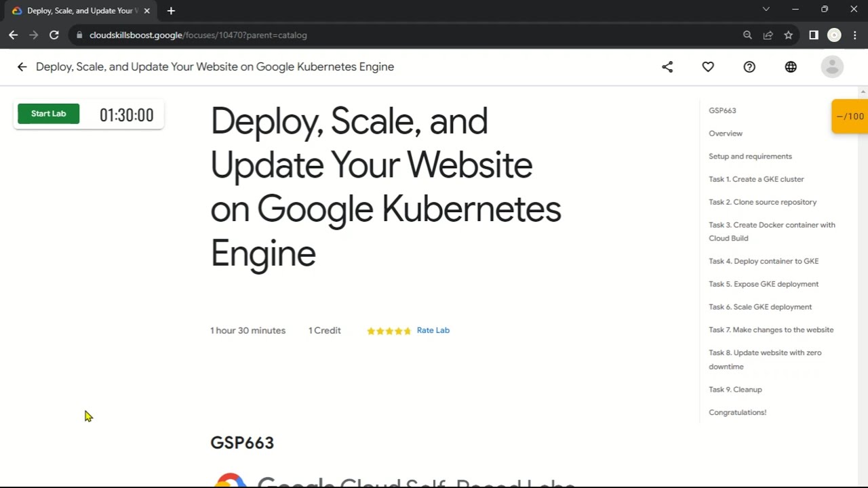
Task: Click the '1 Credit' text
Action: pos(325,331)
